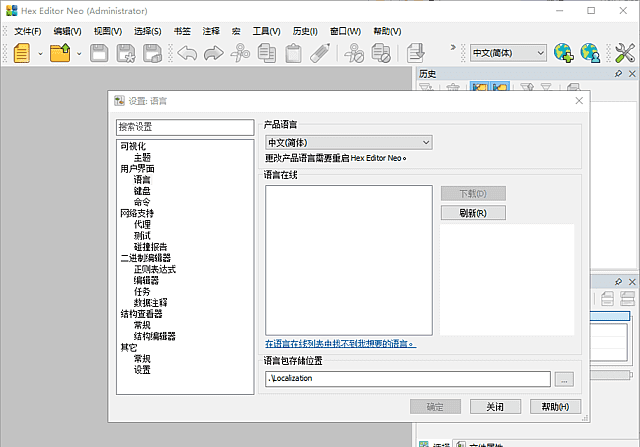Open the New file dropdown arrow
The image size is (640, 447).
(x=40, y=53)
